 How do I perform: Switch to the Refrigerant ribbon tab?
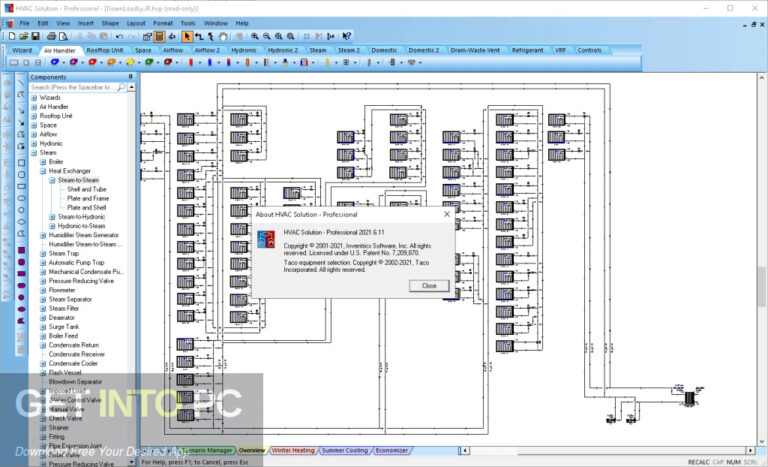pyautogui.click(x=528, y=50)
